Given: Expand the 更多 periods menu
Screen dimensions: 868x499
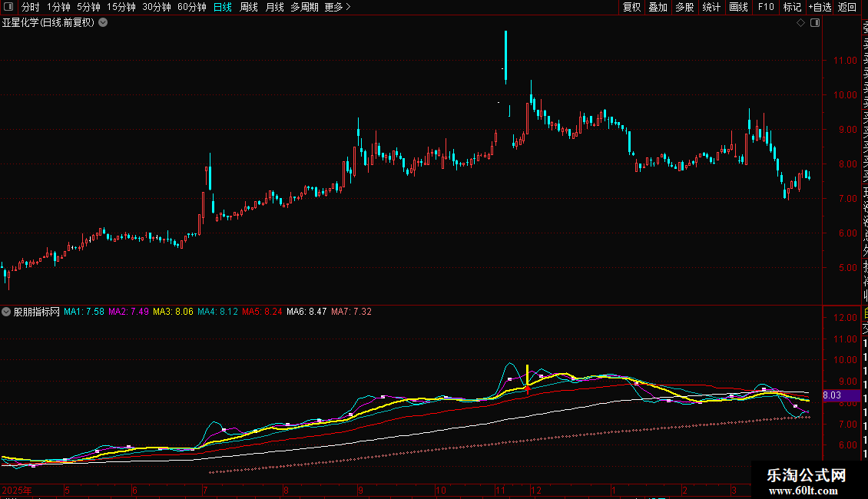Looking at the screenshot, I should (338, 7).
